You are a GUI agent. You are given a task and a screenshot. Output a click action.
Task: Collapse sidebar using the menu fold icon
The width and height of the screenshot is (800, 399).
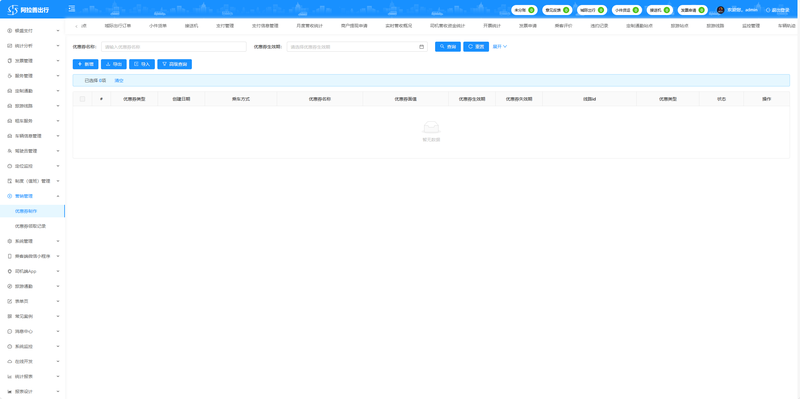click(x=72, y=9)
